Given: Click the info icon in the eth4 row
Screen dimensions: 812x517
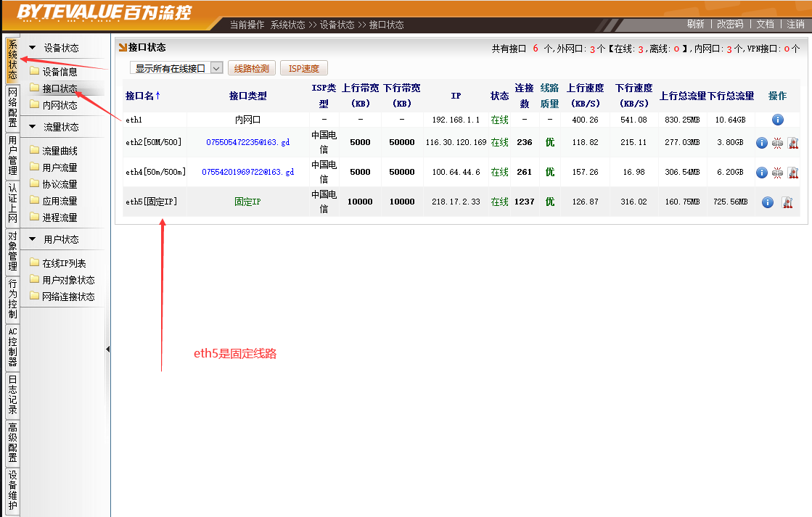Looking at the screenshot, I should pos(761,173).
